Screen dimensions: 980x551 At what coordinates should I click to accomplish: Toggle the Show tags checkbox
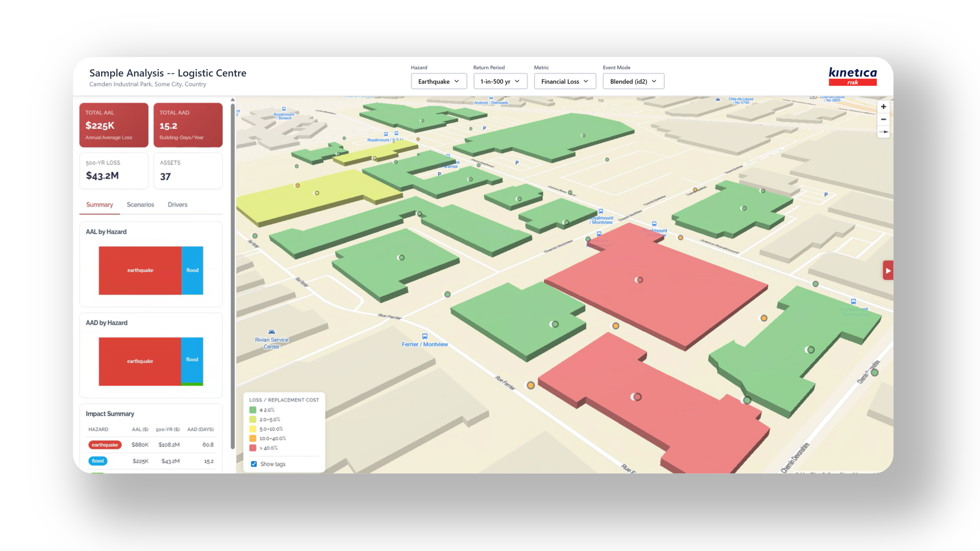tap(254, 464)
